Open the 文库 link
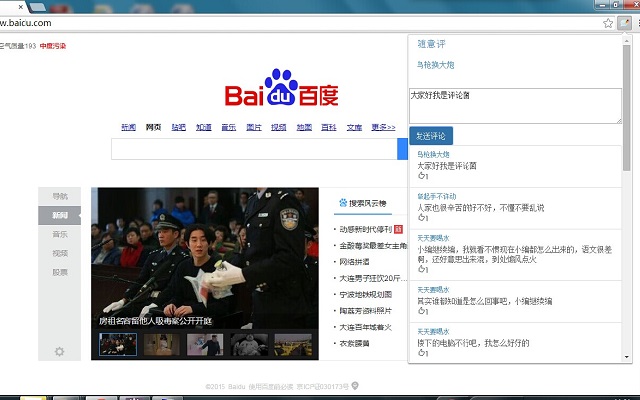Viewport: 640px width, 400px height. tap(354, 127)
